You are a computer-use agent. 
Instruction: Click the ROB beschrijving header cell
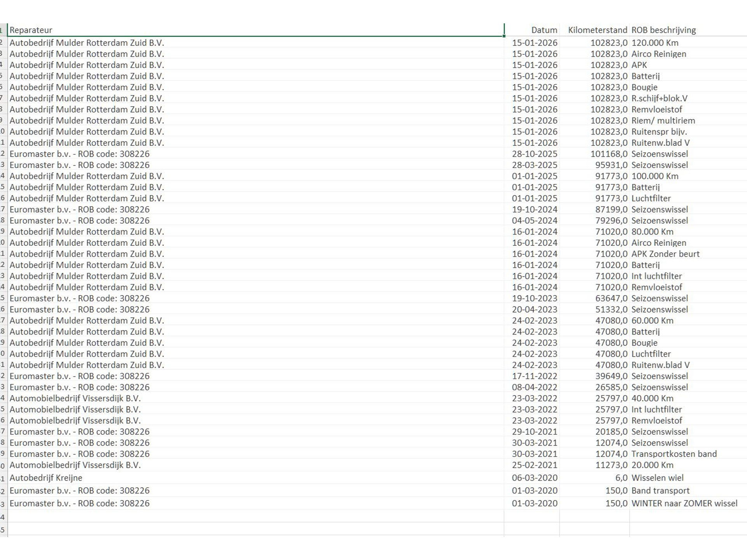(663, 30)
